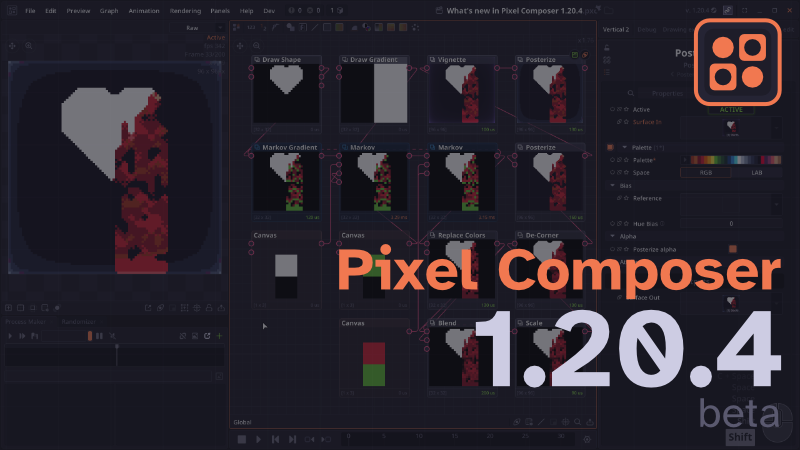This screenshot has width=800, height=450.
Task: Toggle the grid icon in preview toolbar
Action: 184,308
